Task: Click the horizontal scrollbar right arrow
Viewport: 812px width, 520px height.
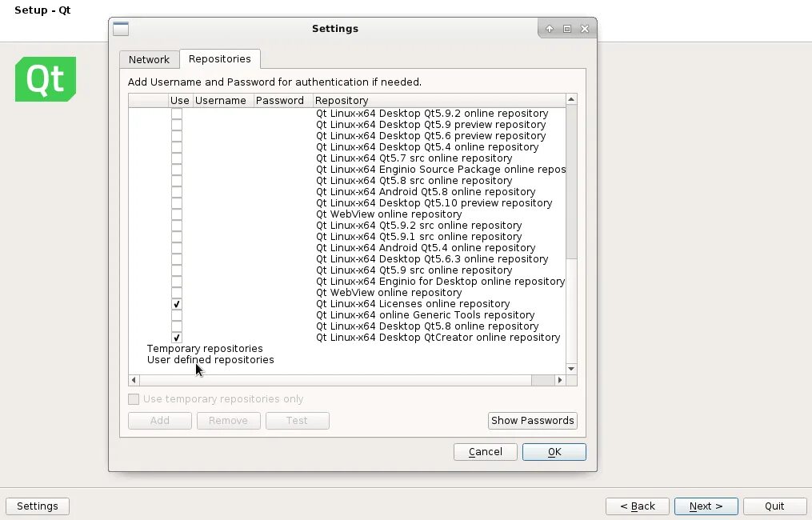Action: pyautogui.click(x=560, y=380)
